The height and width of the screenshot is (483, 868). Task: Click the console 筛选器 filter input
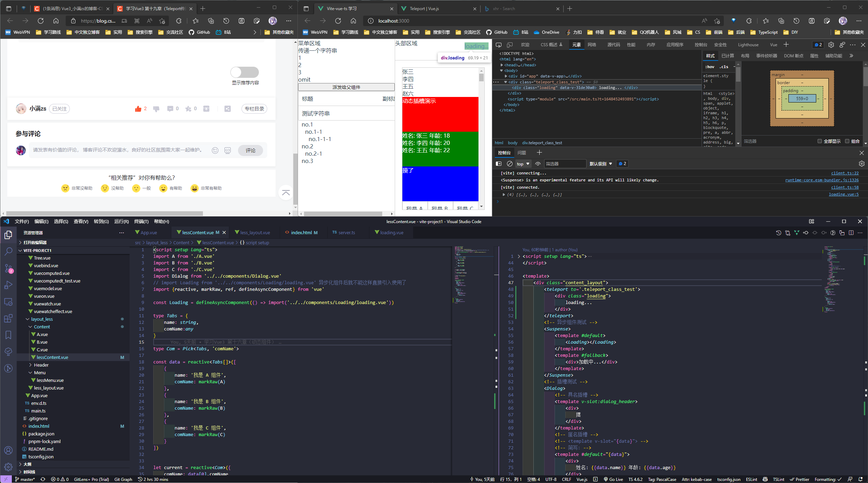565,164
